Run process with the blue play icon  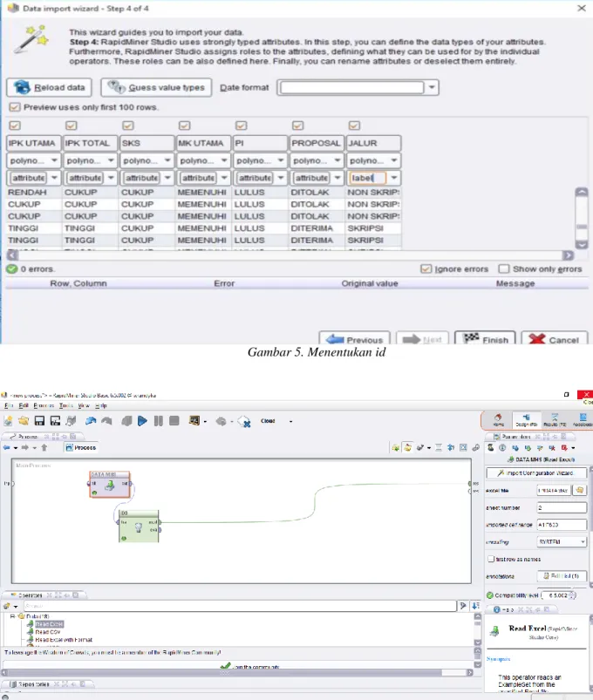coord(142,421)
